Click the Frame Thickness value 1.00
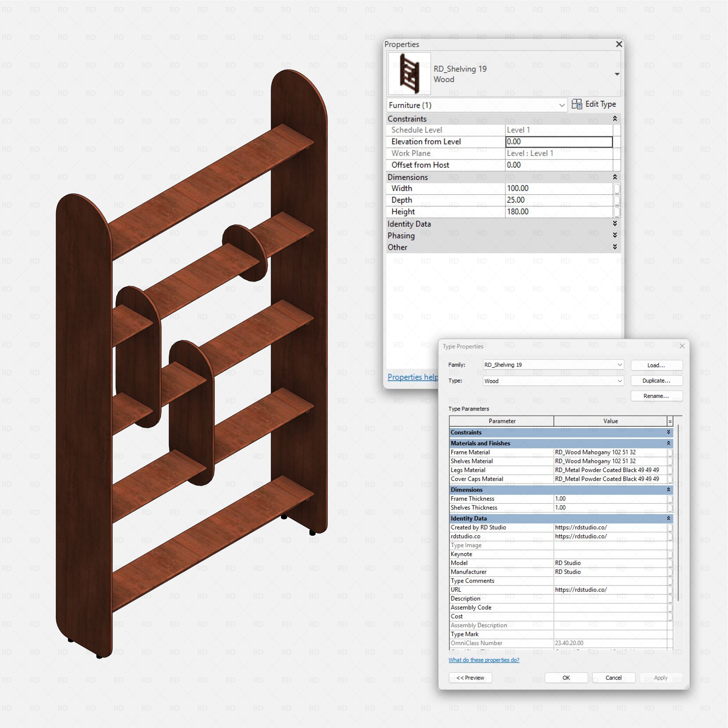The width and height of the screenshot is (728, 728). [x=610, y=499]
